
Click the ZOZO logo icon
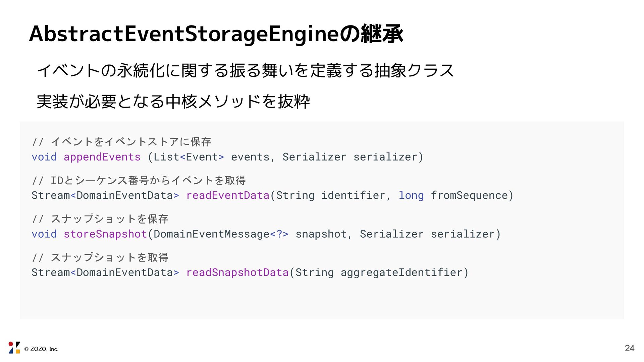14,348
